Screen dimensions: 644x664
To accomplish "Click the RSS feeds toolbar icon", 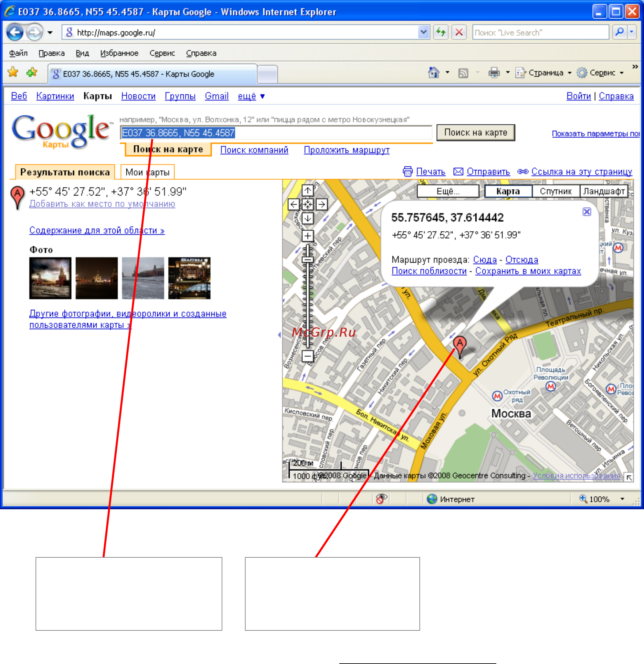I will click(463, 73).
